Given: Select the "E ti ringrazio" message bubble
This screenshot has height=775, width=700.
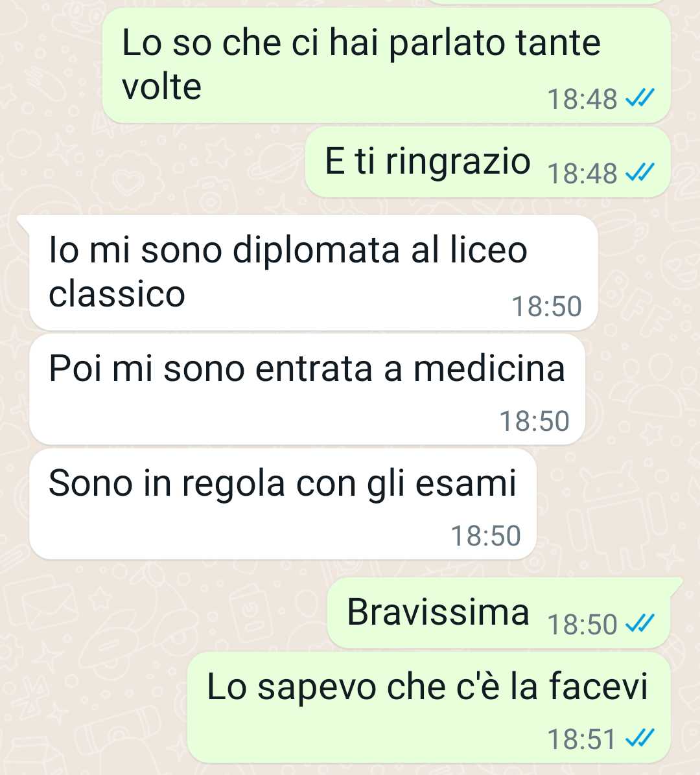Looking at the screenshot, I should (x=487, y=161).
